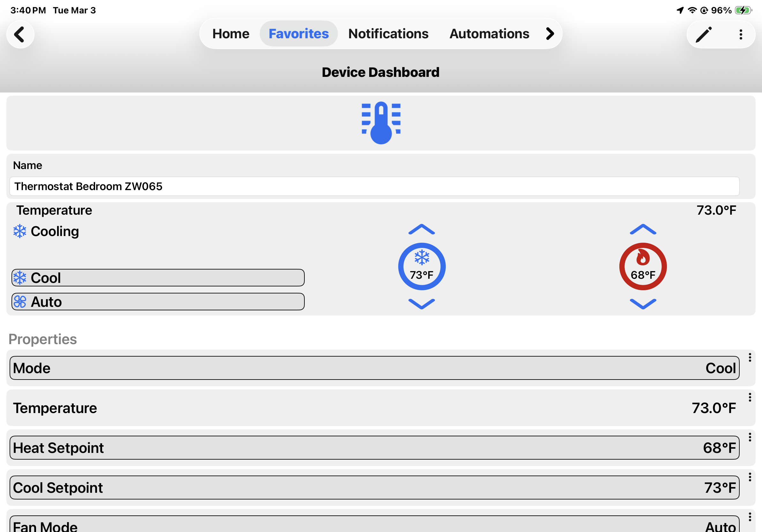
Task: Open the Auto fan mode selector
Action: [158, 301]
